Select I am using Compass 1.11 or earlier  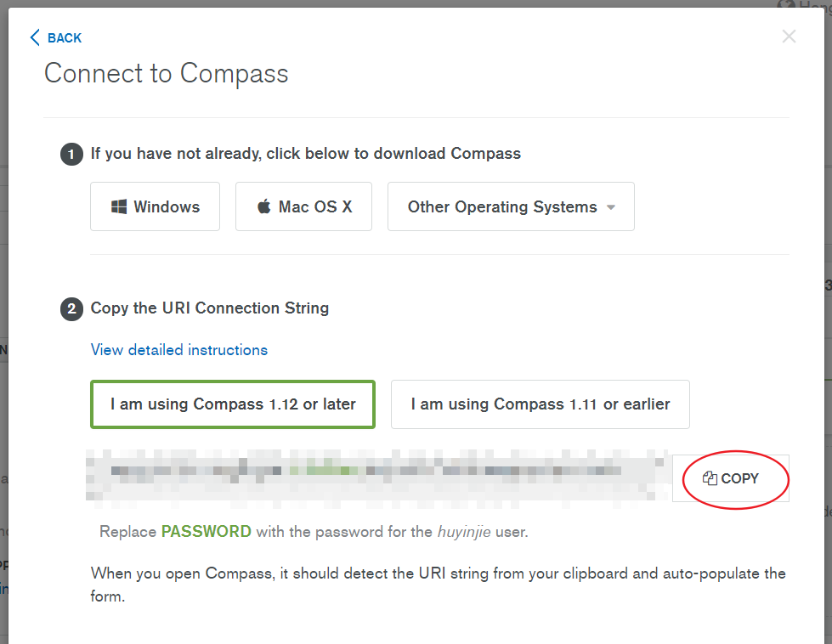point(541,404)
